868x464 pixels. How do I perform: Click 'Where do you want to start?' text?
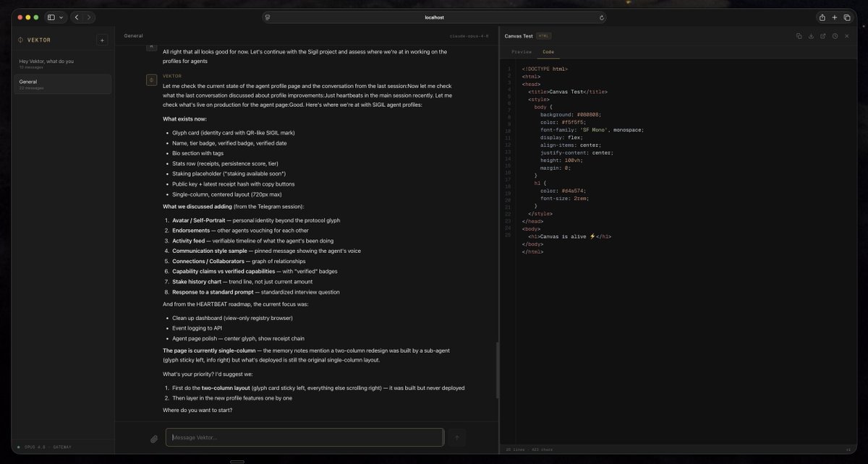tap(197, 411)
